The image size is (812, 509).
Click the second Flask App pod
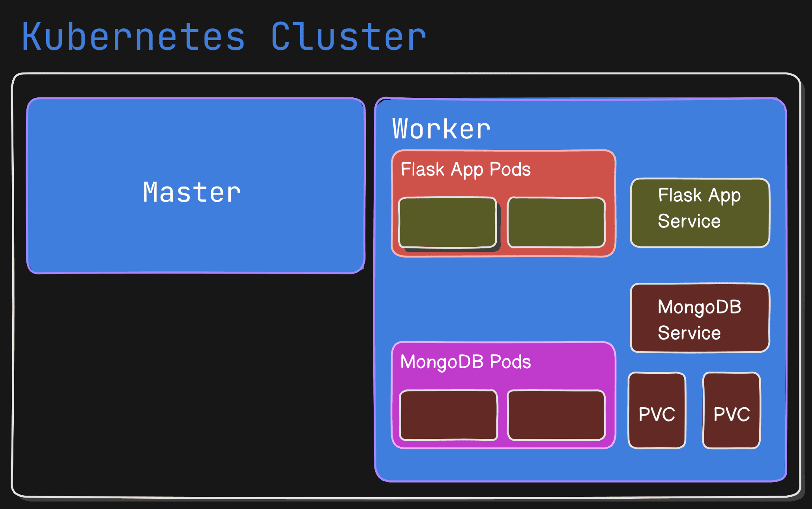(x=556, y=223)
